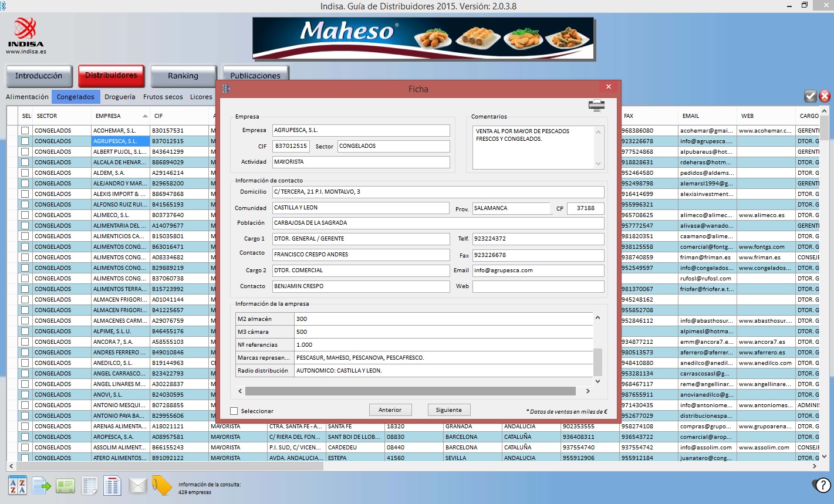Select the ASSOLIM ALIMENT... row name
This screenshot has height=504, width=834.
(120, 447)
